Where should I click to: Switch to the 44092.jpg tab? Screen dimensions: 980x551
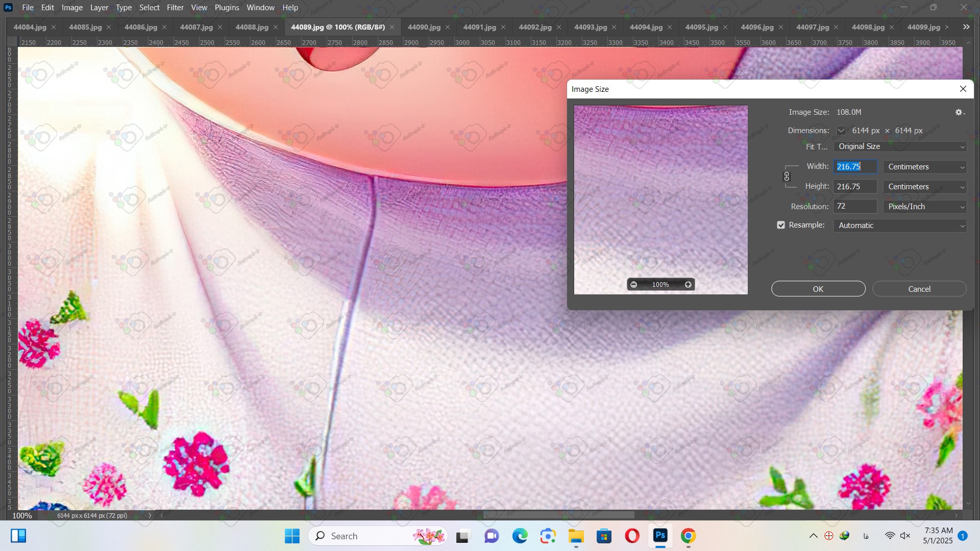tap(534, 27)
